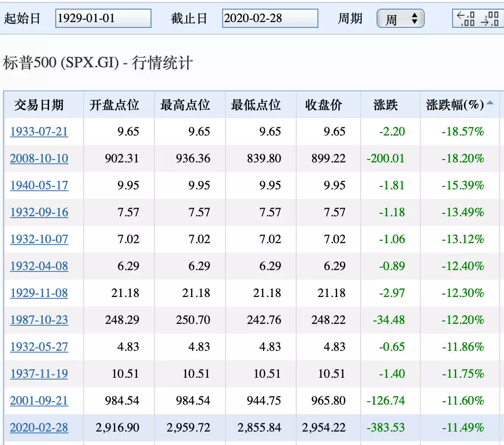
Task: Focus the 起始日 start date field
Action: [x=103, y=18]
